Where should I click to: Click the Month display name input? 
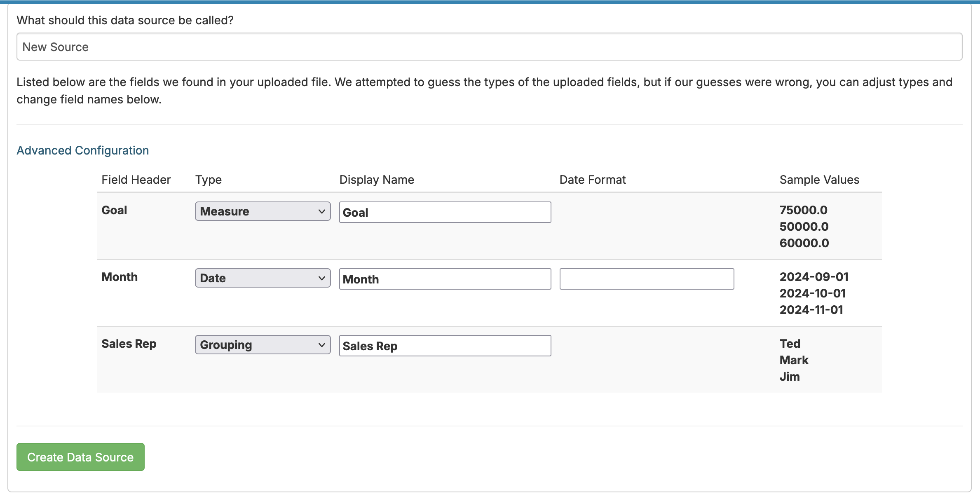pos(445,279)
